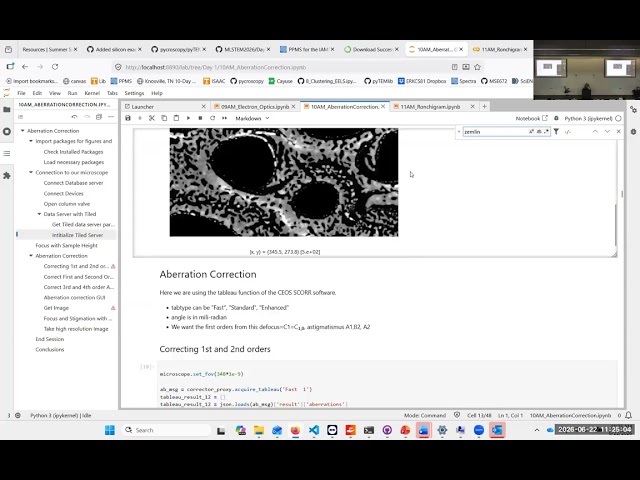The image size is (640, 480).
Task: Open a new launcher with plus tab button
Action: 484,107
